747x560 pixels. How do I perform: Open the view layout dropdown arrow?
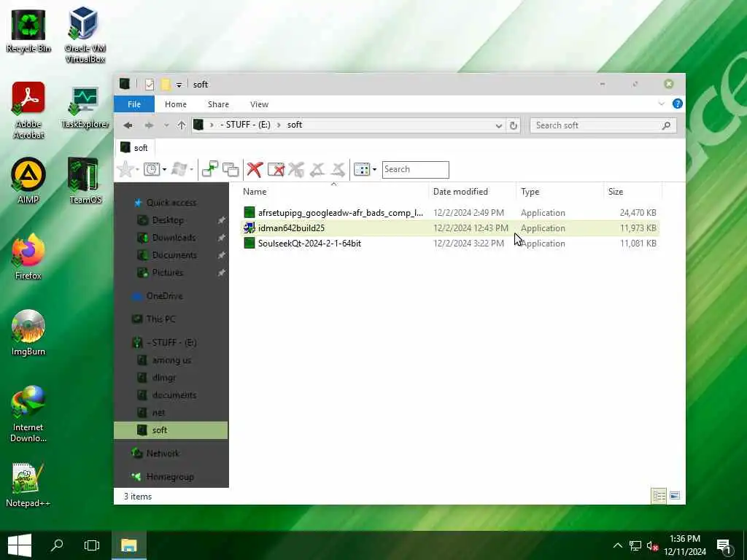point(374,169)
